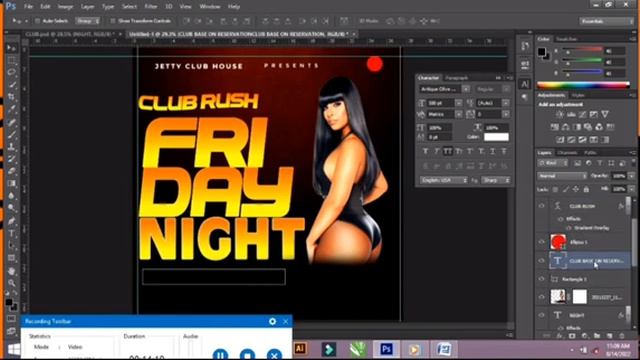The width and height of the screenshot is (640, 360).
Task: Toggle visibility of CLUB RUSH Effects
Action: pyautogui.click(x=560, y=219)
